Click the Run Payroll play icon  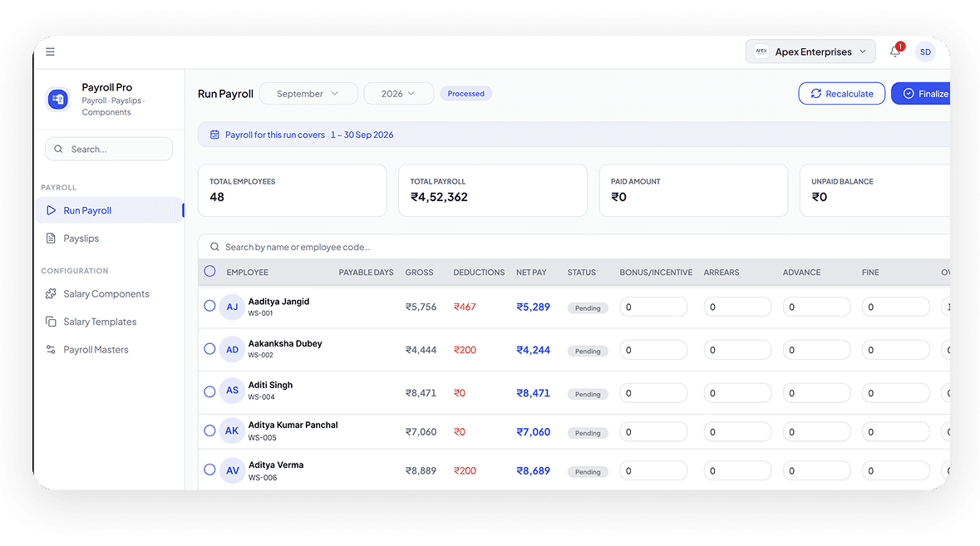click(x=52, y=210)
